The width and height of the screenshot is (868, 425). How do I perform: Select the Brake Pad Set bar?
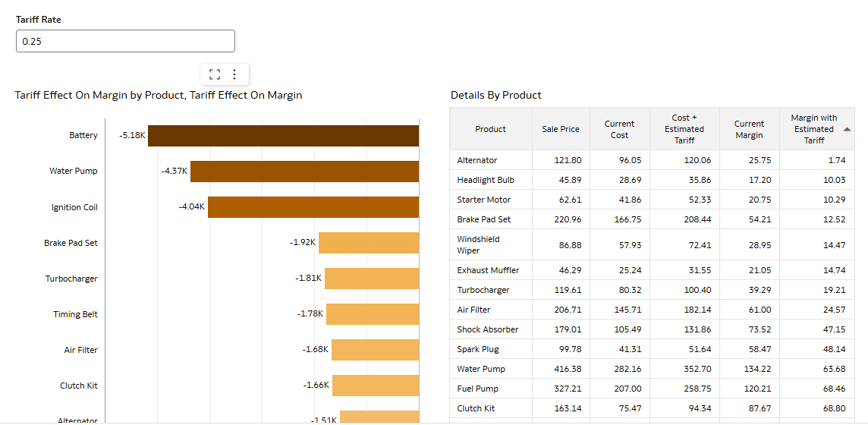368,243
